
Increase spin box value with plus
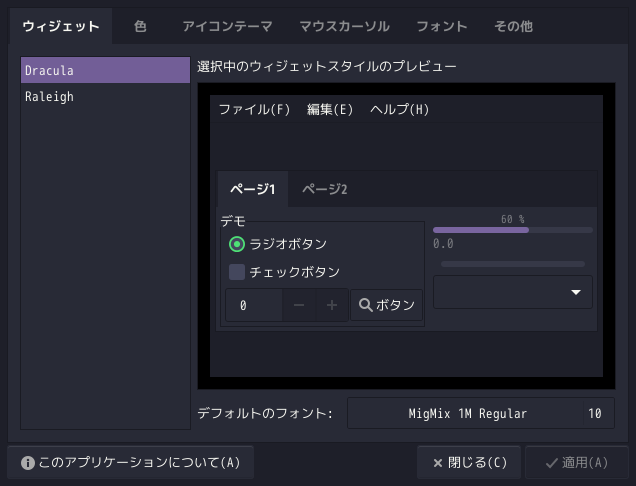(x=332, y=305)
